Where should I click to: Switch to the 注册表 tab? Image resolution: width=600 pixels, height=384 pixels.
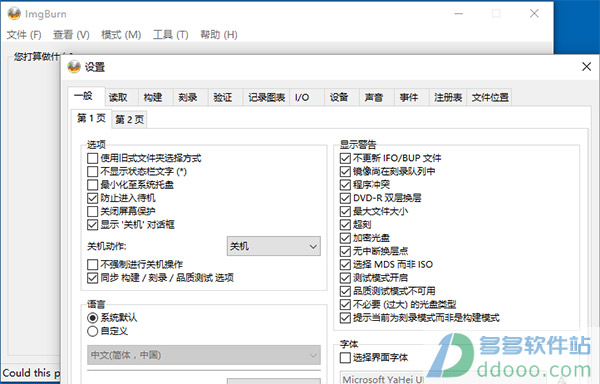[448, 98]
